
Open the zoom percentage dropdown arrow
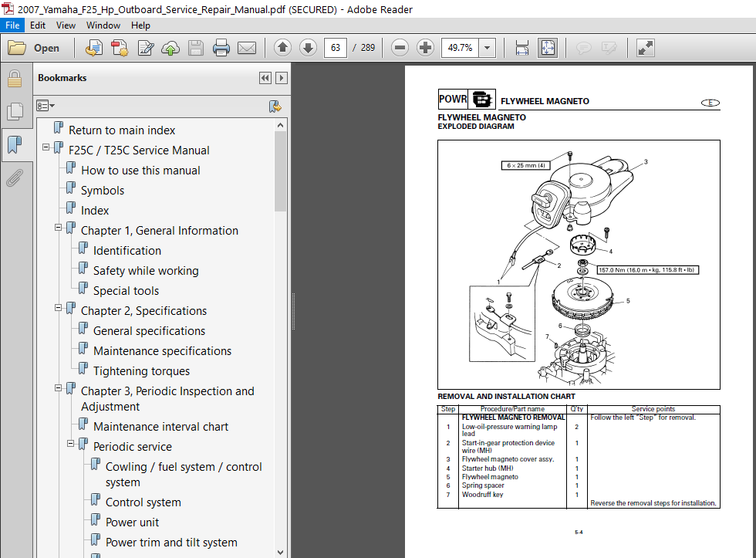pos(488,48)
